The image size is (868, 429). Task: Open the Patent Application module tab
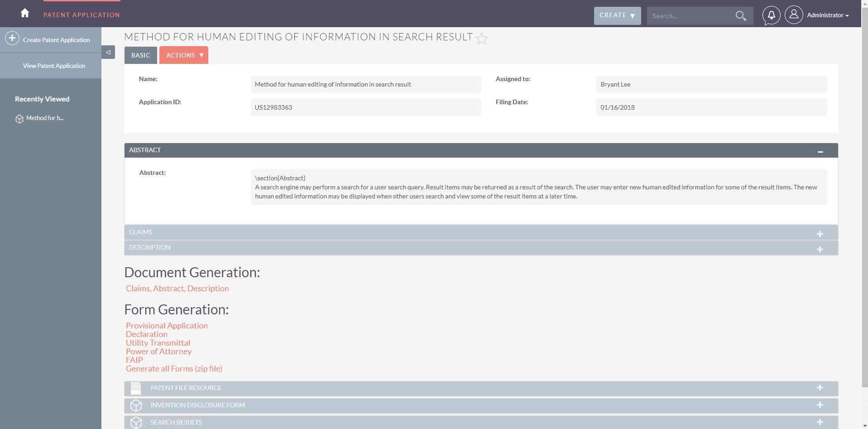82,15
